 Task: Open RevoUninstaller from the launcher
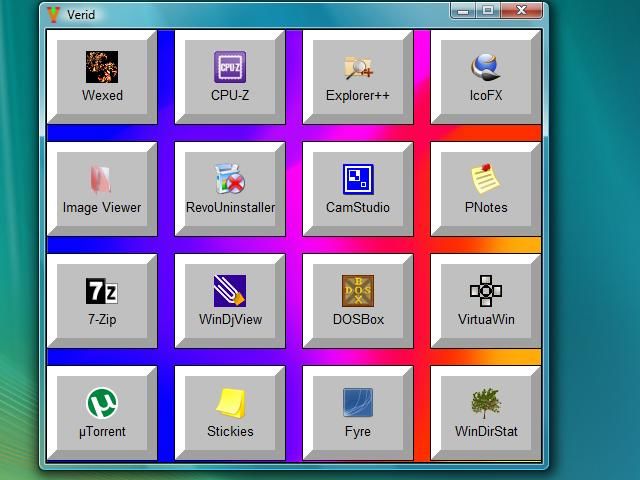pos(230,189)
